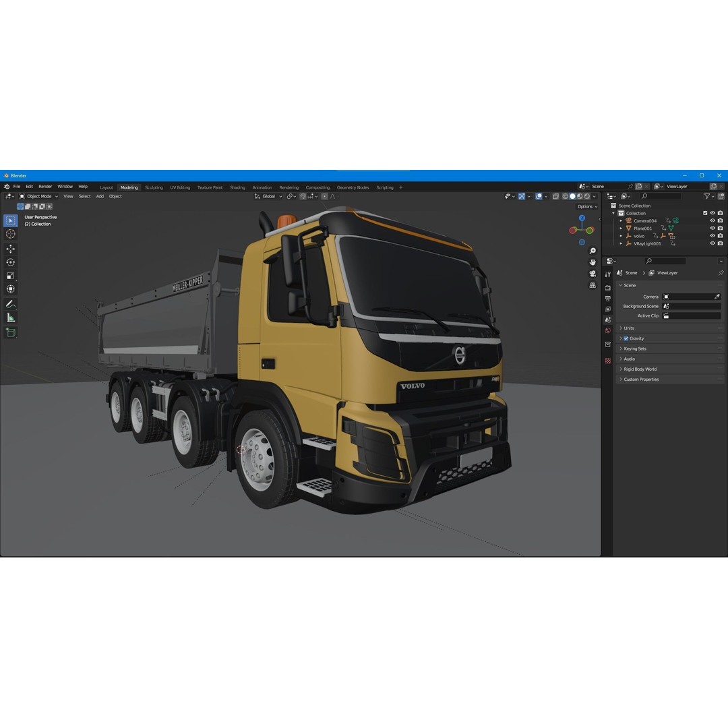Open the Render menu
The image size is (728, 728).
(x=45, y=187)
